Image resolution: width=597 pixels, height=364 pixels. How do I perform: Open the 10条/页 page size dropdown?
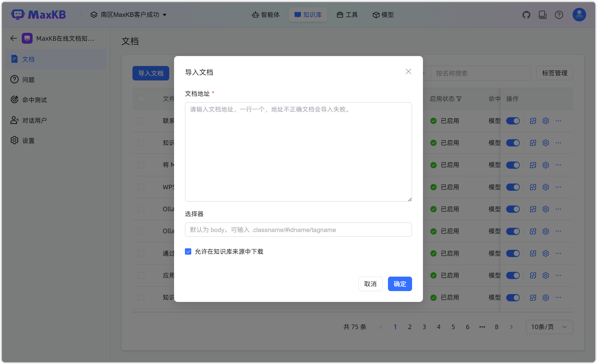coord(549,327)
